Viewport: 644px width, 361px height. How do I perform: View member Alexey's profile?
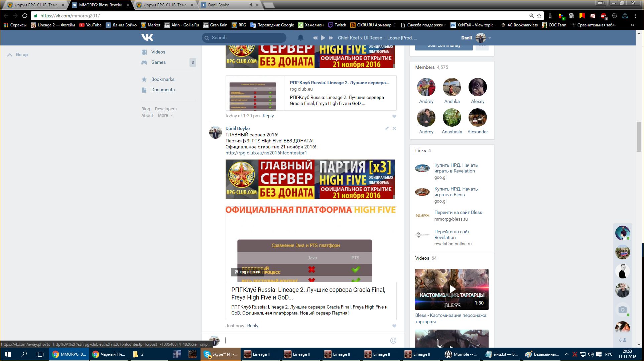click(x=478, y=87)
